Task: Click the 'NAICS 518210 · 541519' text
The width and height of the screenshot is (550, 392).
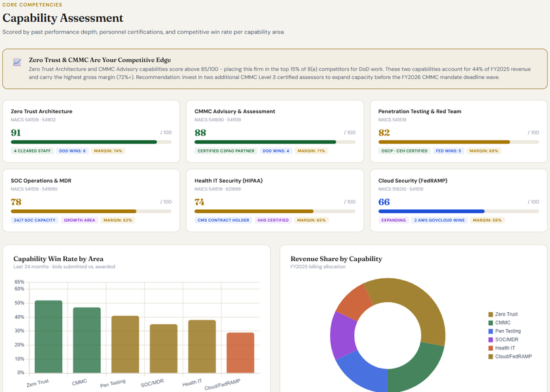Action: click(401, 189)
